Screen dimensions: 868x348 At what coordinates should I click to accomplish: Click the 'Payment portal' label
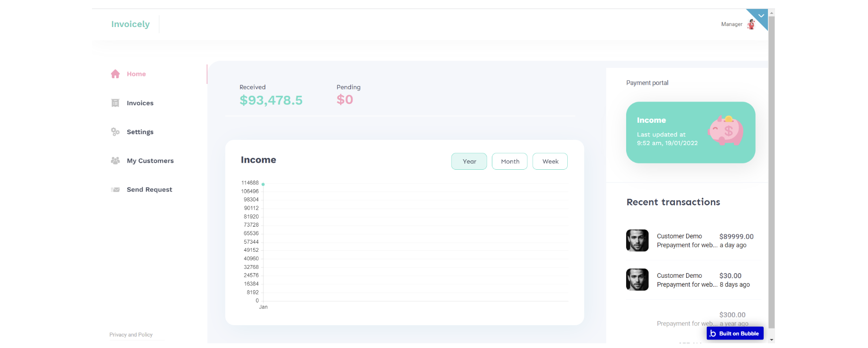pos(647,83)
